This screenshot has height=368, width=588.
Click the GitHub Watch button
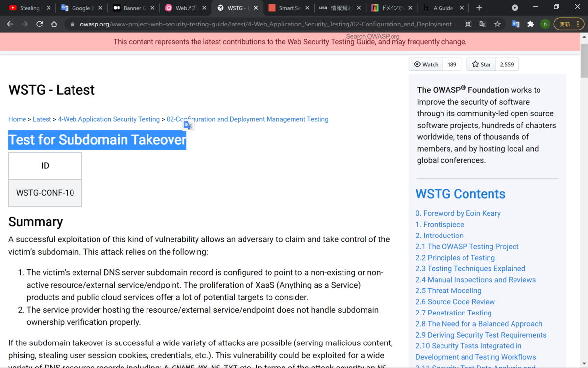coord(426,64)
